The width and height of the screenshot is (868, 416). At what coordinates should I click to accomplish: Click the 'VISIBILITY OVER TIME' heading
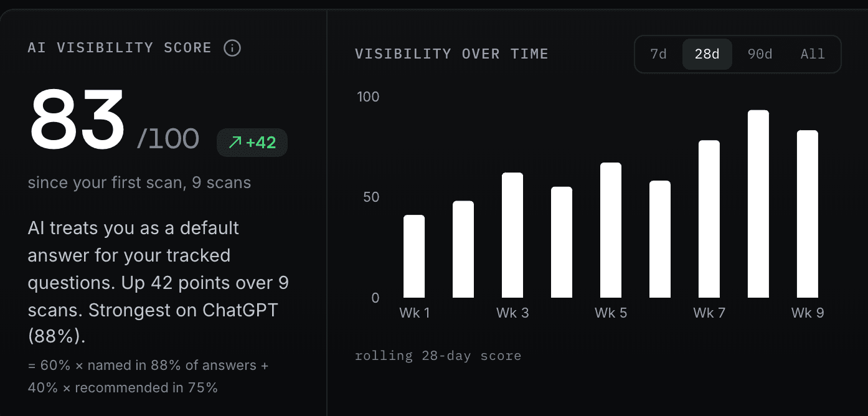pyautogui.click(x=451, y=54)
